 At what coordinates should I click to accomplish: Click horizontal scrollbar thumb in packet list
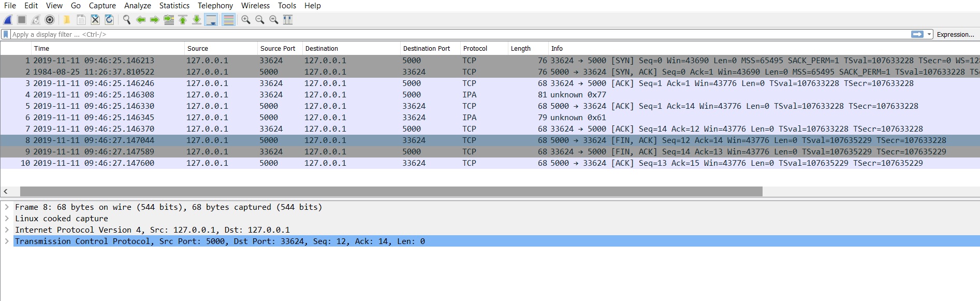click(391, 192)
